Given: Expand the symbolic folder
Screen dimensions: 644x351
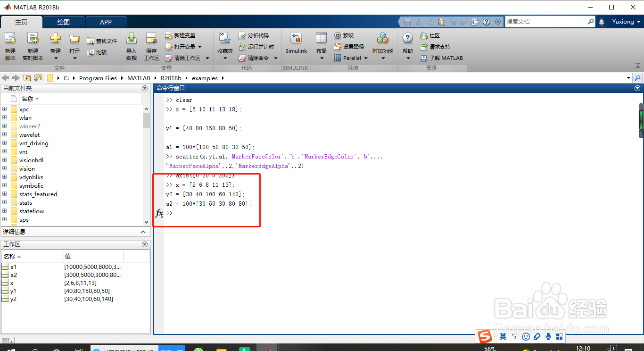Looking at the screenshot, I should [4, 185].
